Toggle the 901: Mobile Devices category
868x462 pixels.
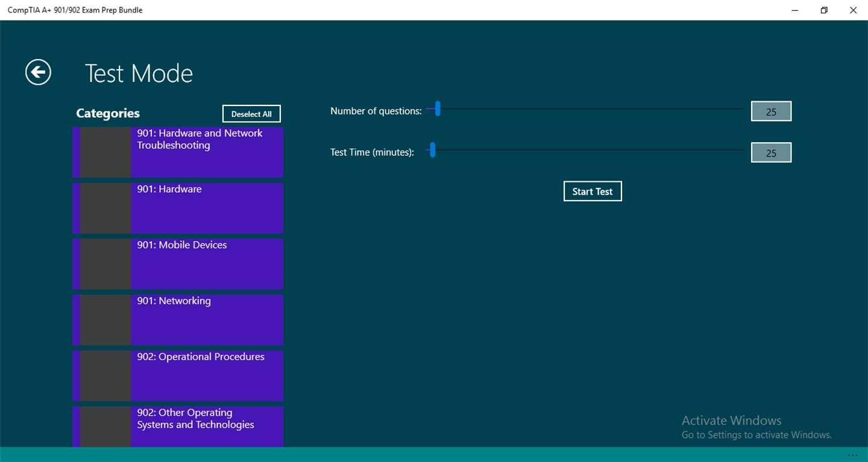click(178, 264)
